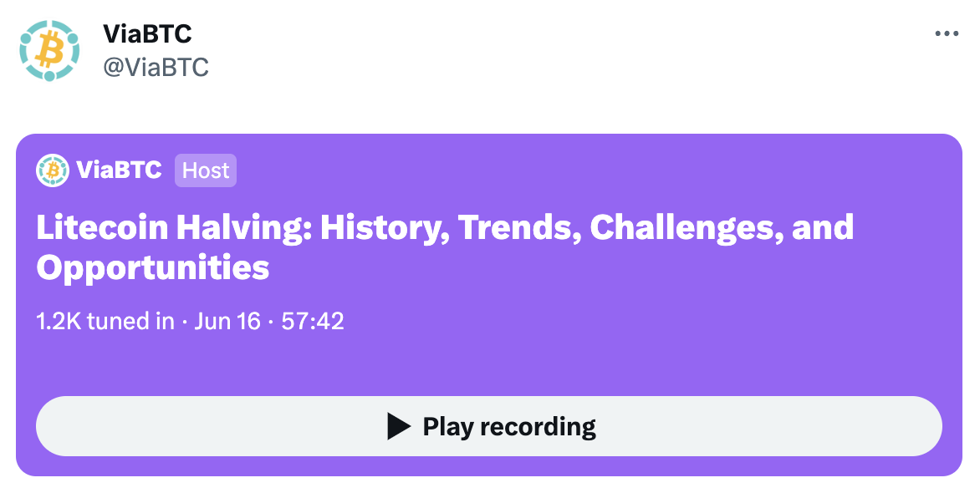This screenshot has width=980, height=493.
Task: Click the black play triangle icon
Action: pos(399,426)
